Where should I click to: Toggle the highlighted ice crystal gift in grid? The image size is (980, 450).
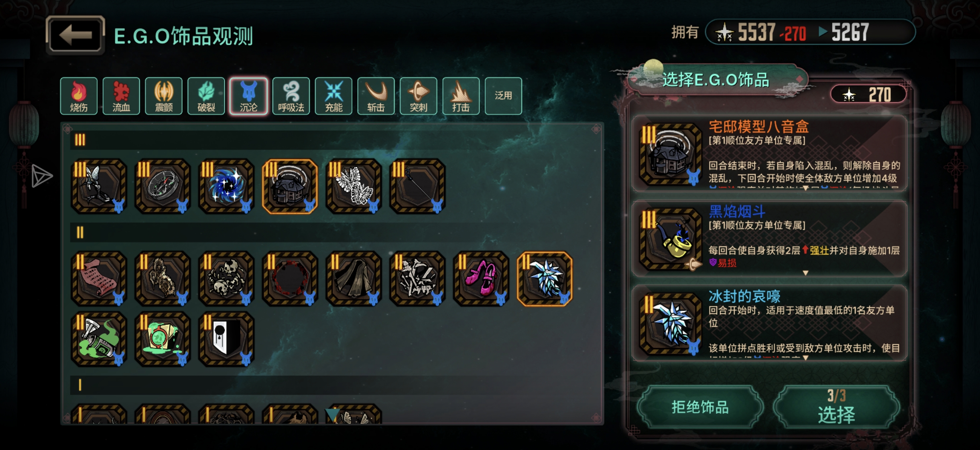pyautogui.click(x=545, y=278)
